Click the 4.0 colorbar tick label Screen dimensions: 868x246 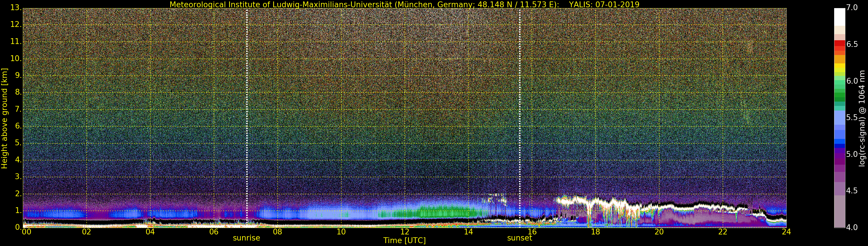click(852, 227)
